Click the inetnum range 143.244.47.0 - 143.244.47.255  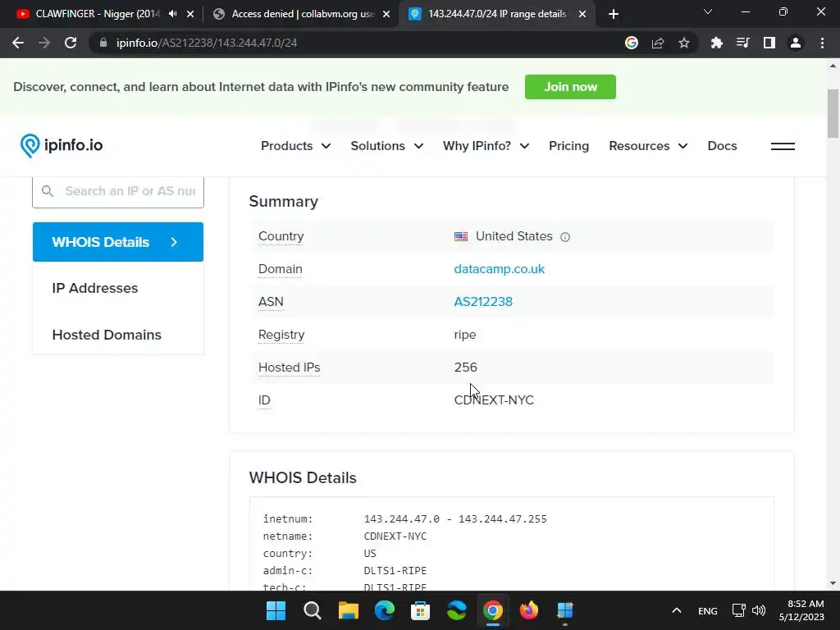tap(455, 519)
